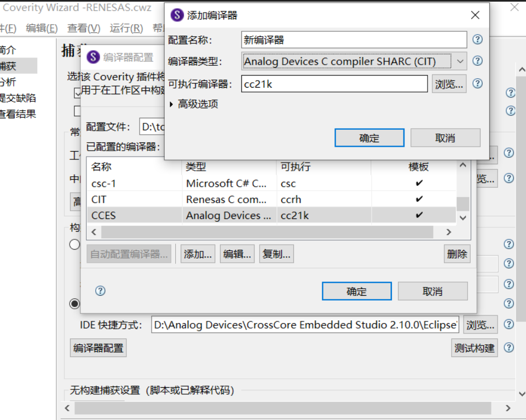Click the 可执行编译器 field containing cc21k
Image resolution: width=526 pixels, height=420 pixels.
[334, 84]
